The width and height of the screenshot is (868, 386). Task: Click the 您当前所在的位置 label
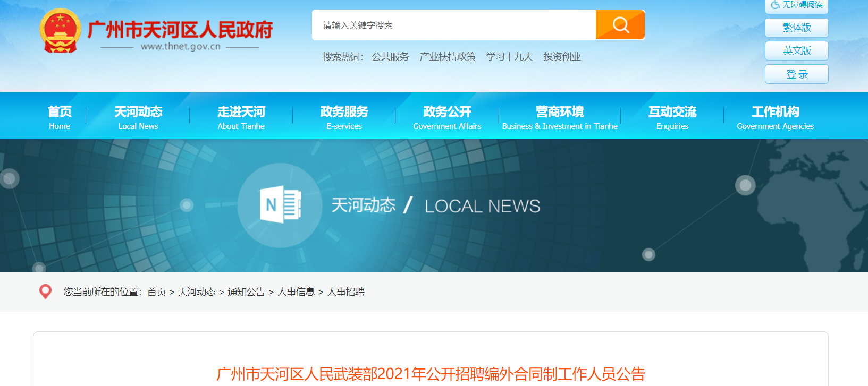click(103, 292)
